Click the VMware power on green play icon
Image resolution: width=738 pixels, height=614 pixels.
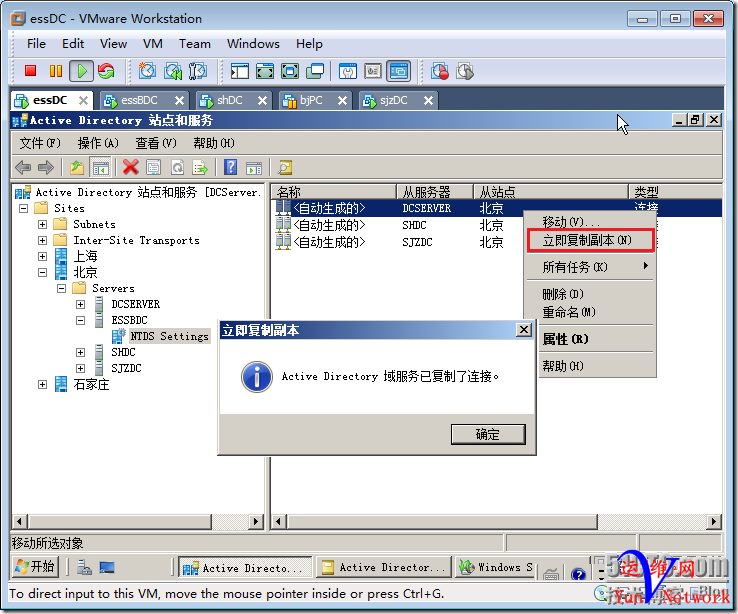click(81, 71)
